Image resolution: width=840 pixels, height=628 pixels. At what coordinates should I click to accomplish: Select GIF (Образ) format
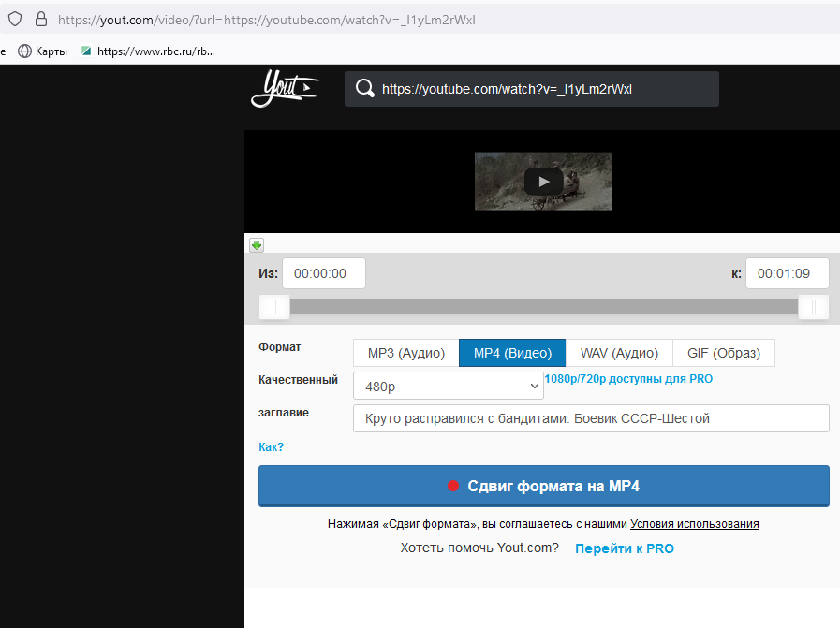(724, 353)
